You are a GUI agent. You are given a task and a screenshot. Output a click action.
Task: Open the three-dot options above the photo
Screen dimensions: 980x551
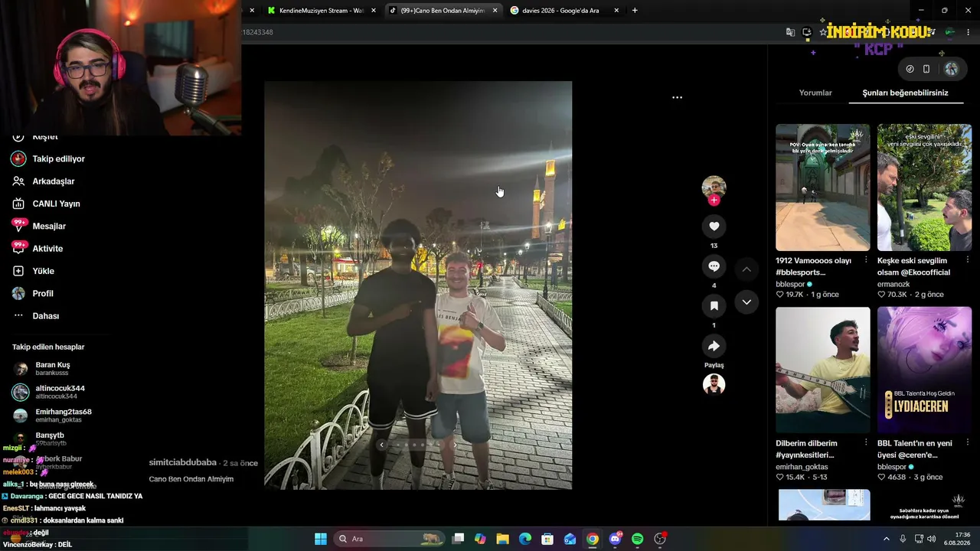click(x=677, y=98)
